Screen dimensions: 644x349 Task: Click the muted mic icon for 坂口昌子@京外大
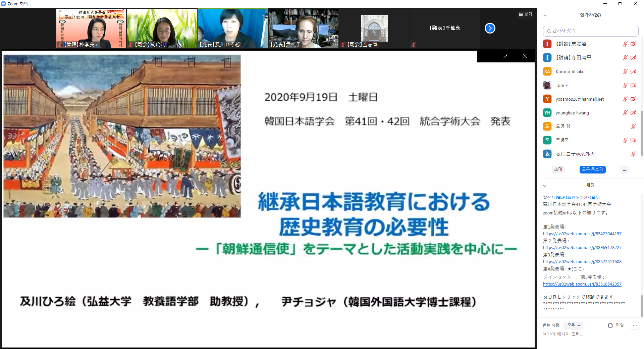[x=633, y=154]
